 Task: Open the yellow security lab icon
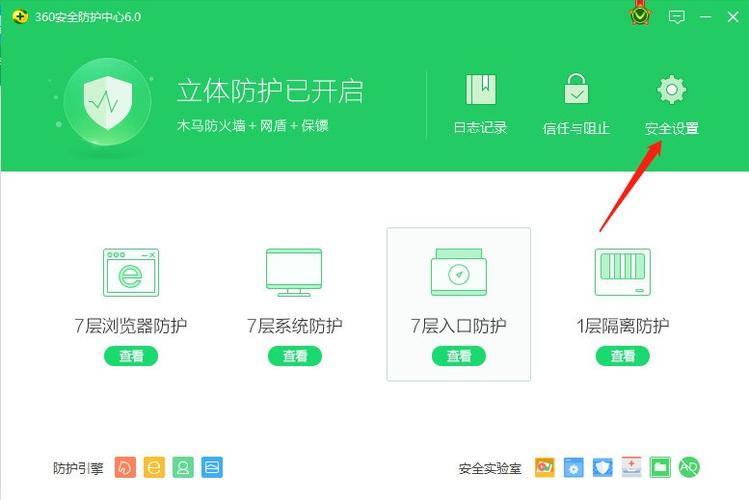tap(545, 467)
